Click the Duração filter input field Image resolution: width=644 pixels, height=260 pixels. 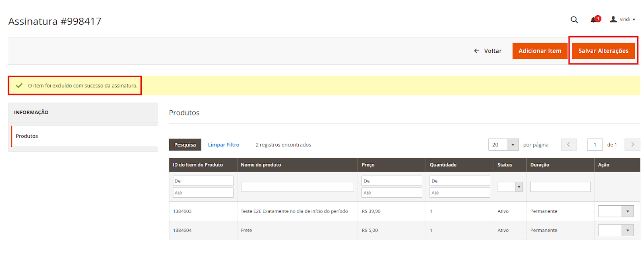coord(560,187)
